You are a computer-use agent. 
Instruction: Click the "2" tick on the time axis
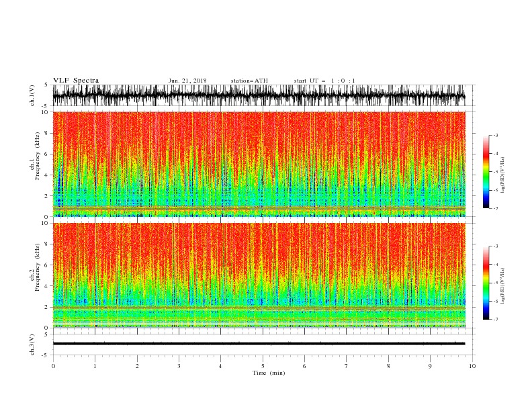point(137,366)
